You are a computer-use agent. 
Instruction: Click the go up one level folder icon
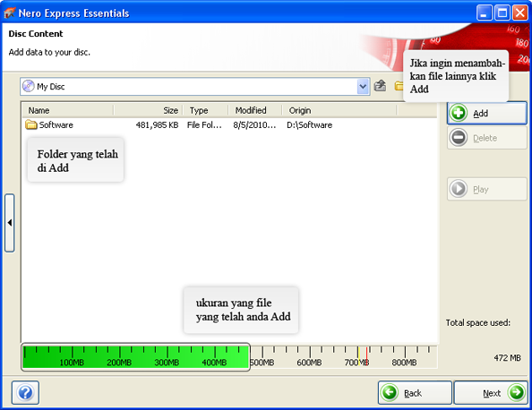380,86
